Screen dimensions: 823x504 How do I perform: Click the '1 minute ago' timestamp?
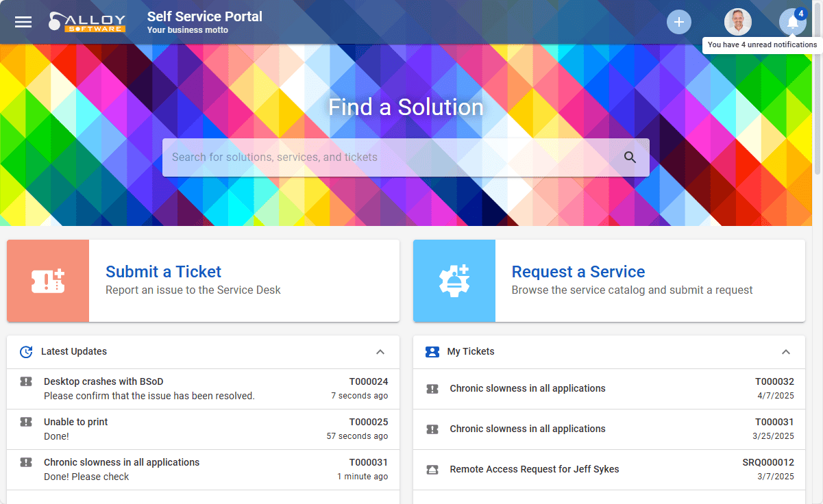363,477
